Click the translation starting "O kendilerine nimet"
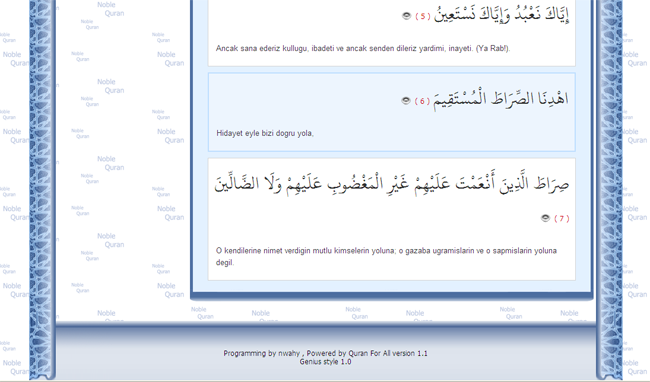The width and height of the screenshot is (650, 382). coord(386,256)
